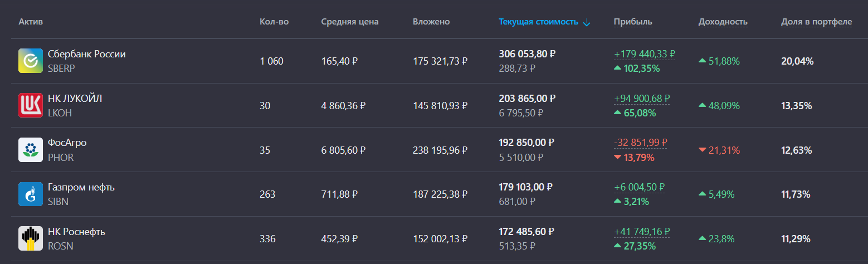
Task: Open the Газпром нефть asset name
Action: point(81,187)
